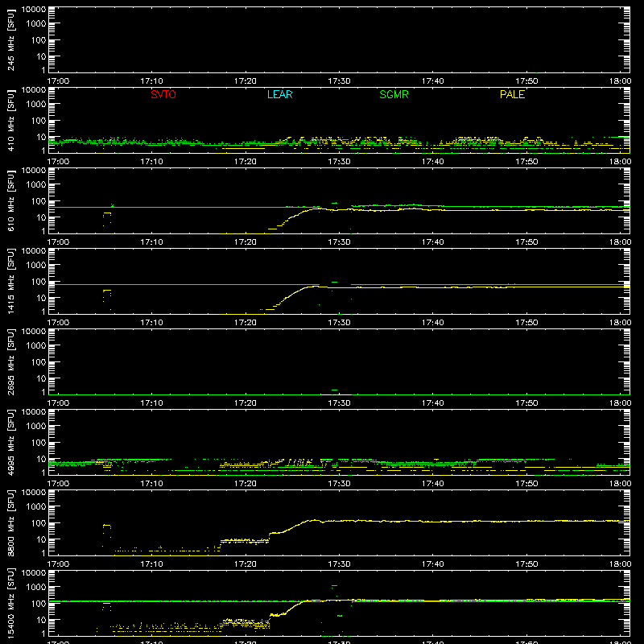Click 17:30 tick label under 245 MHz panel
Image resolution: width=644 pixels, height=644 pixels.
click(x=339, y=81)
